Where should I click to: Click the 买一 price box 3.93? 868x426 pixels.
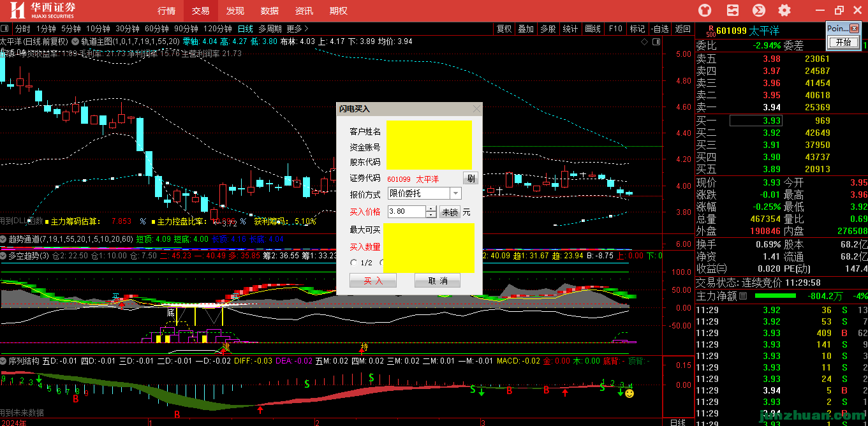point(756,121)
